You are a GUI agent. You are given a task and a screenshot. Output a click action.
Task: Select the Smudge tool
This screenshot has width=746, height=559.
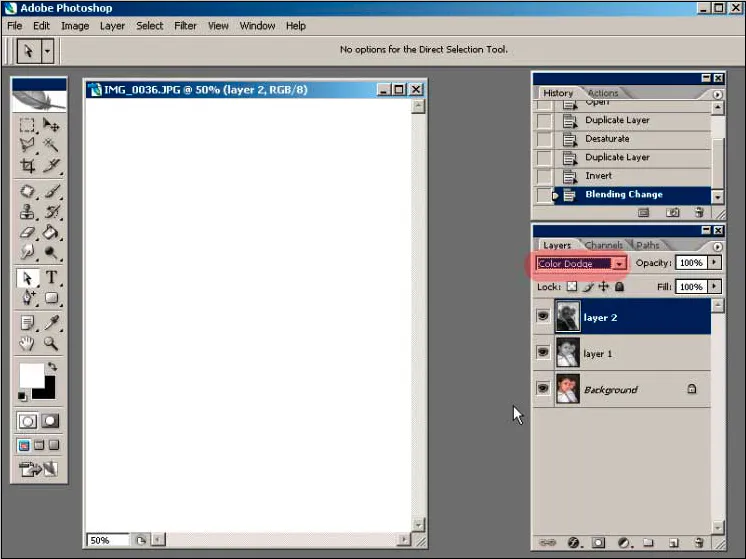[27, 252]
